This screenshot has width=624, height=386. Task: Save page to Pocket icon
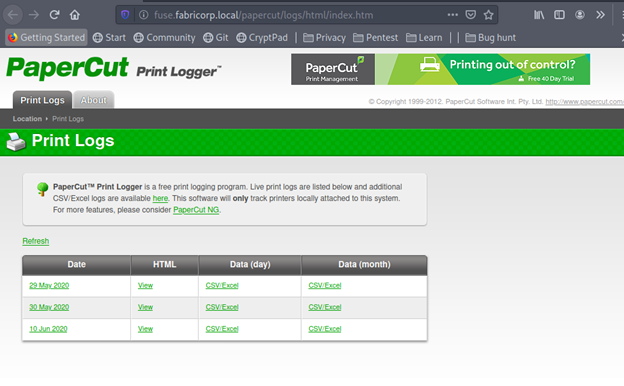click(x=471, y=15)
